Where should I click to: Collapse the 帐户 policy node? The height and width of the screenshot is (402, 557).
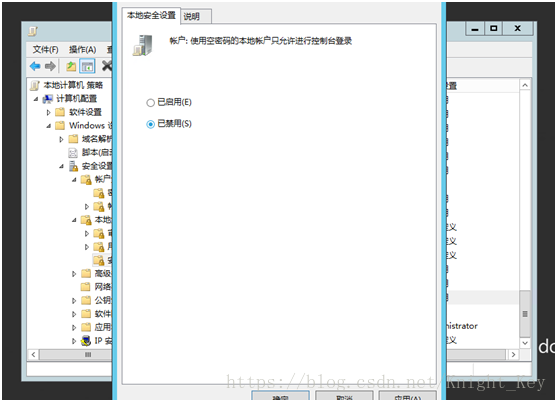coord(74,180)
